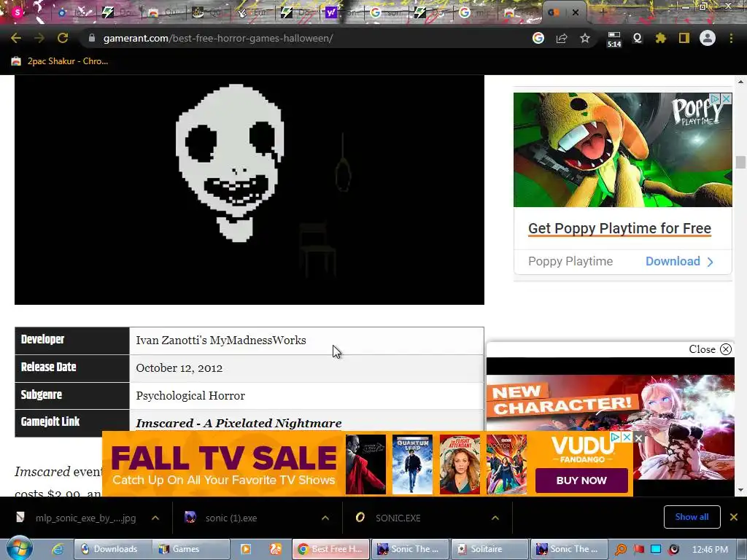Click Download in the Poppy Playtime ad

pos(679,262)
